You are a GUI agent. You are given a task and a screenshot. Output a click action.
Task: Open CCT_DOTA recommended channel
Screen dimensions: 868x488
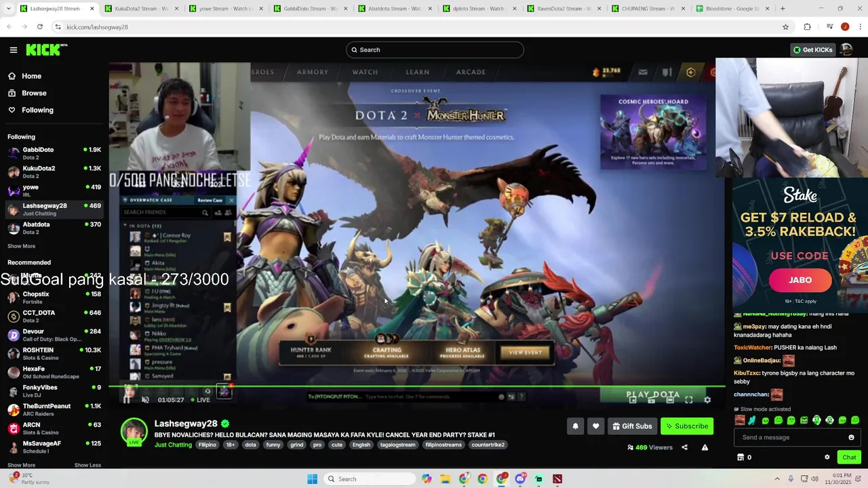pyautogui.click(x=54, y=317)
